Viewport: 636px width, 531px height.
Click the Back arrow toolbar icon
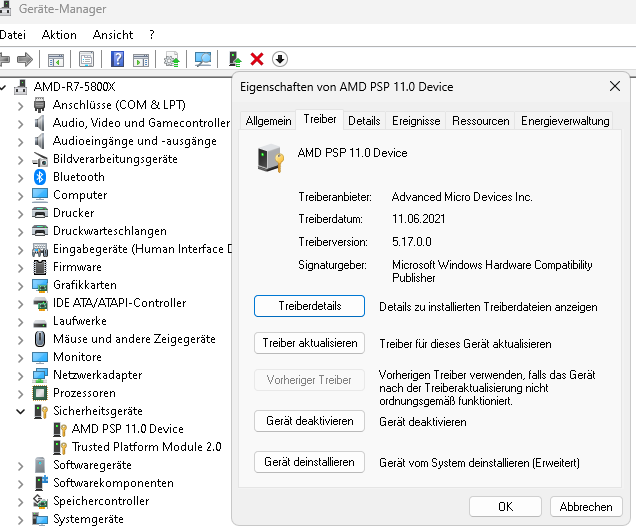4,60
